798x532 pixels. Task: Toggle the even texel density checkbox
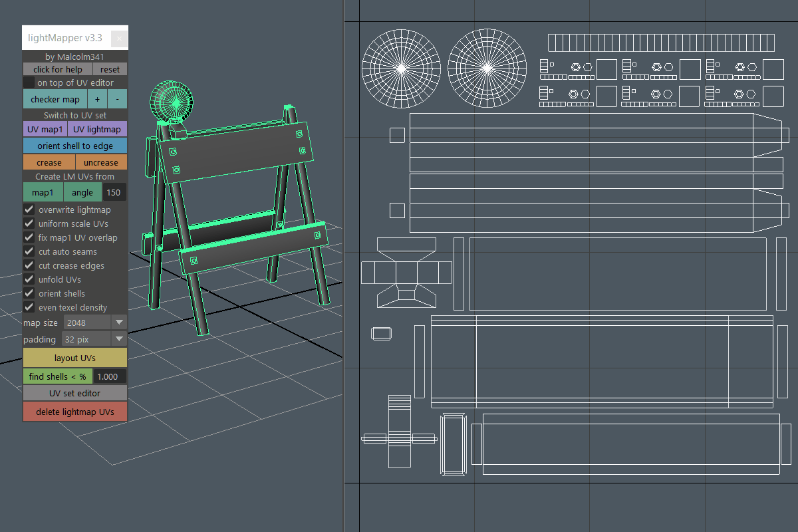pos(29,307)
